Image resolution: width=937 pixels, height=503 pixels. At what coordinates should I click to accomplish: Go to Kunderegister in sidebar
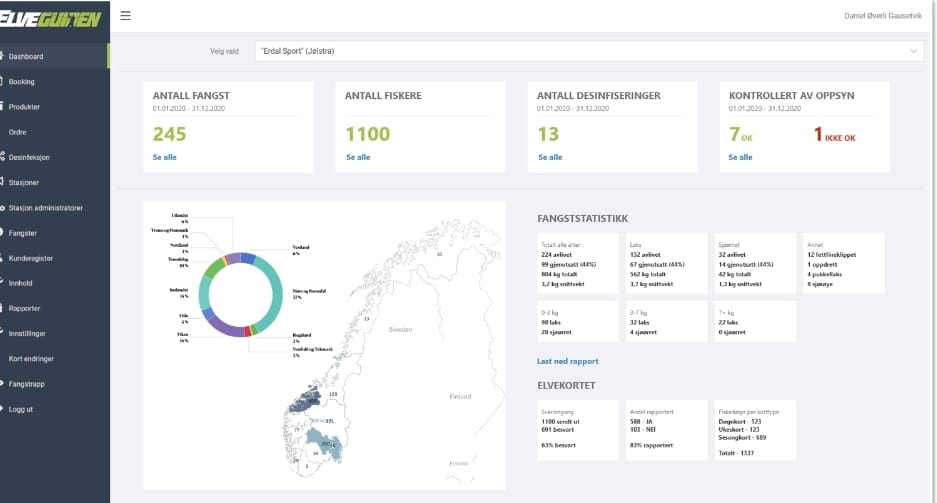[x=30, y=258]
